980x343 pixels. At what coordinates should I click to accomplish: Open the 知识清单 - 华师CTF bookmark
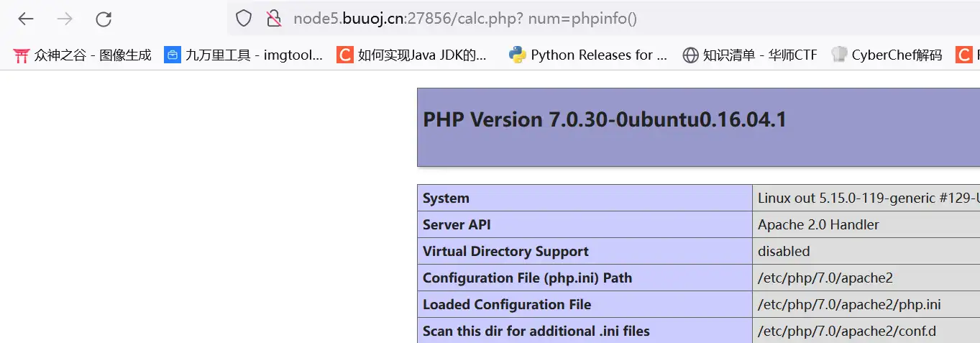point(750,55)
